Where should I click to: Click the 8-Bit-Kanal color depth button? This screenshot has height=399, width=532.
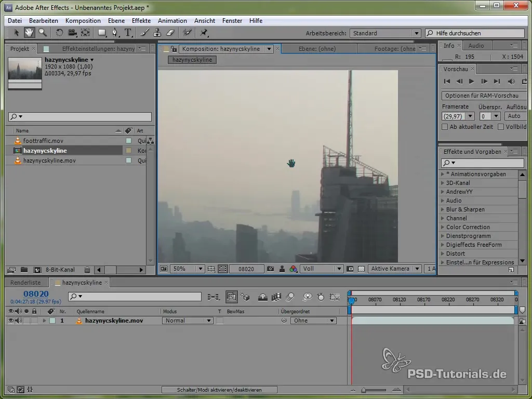60,270
